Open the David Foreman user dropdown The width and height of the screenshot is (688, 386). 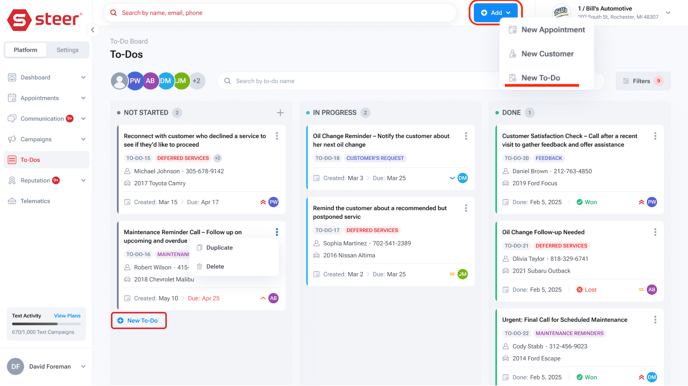point(83,366)
